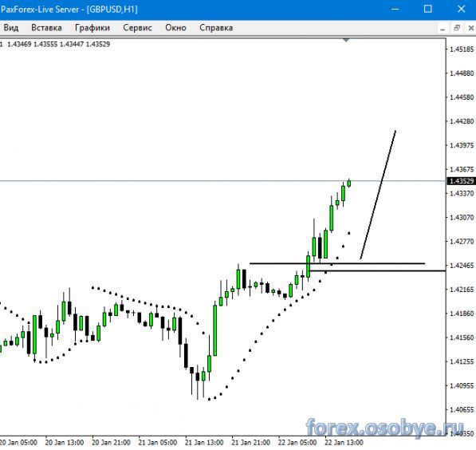Viewport: 476px width, 450px height.
Task: Click the current price label 1.43529
Action: click(462, 181)
